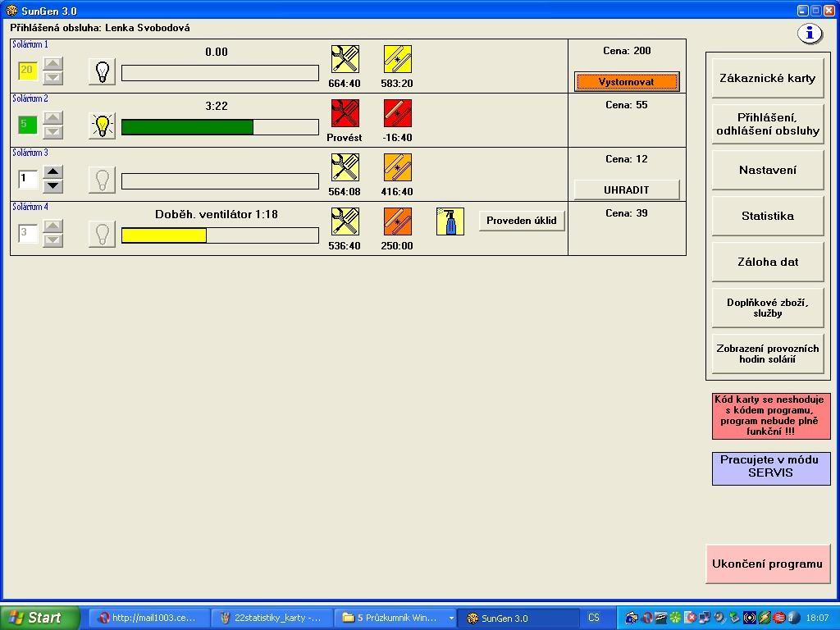This screenshot has width=840, height=630.
Task: Toggle the lit bulb icon for Solárium 2
Action: coord(102,126)
